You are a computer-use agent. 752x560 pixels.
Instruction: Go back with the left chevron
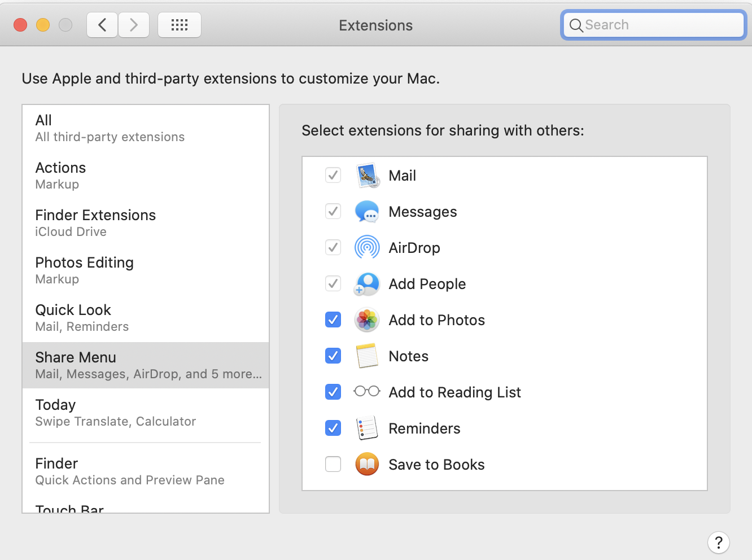click(x=102, y=25)
